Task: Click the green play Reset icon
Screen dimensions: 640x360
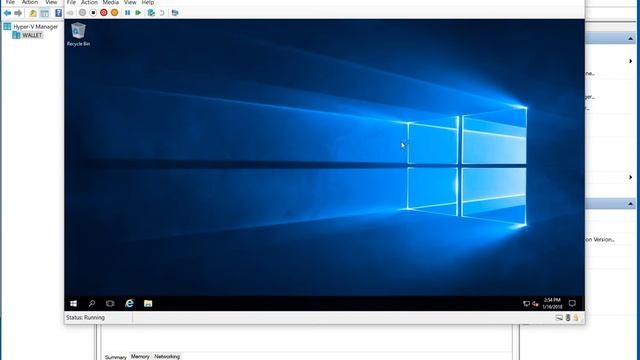Action: pos(138,13)
